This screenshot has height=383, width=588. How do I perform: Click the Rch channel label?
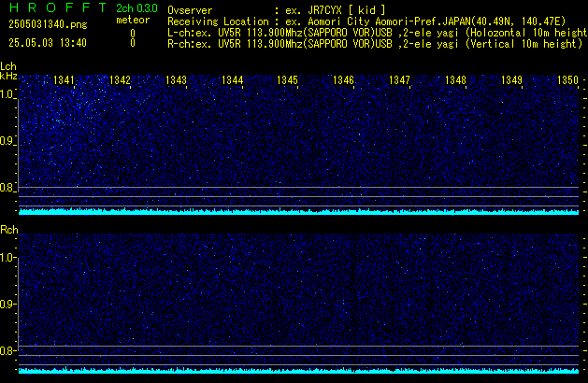(9, 230)
